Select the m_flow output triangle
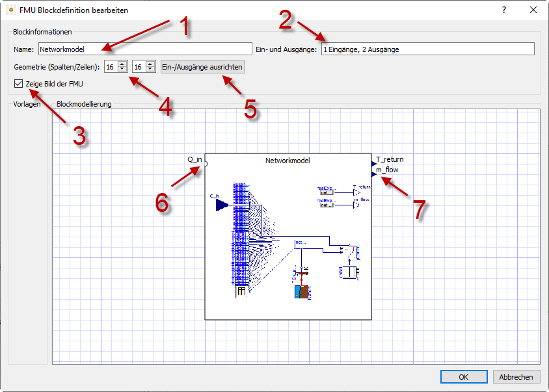Screen dimensions: 549x392 [x=373, y=174]
